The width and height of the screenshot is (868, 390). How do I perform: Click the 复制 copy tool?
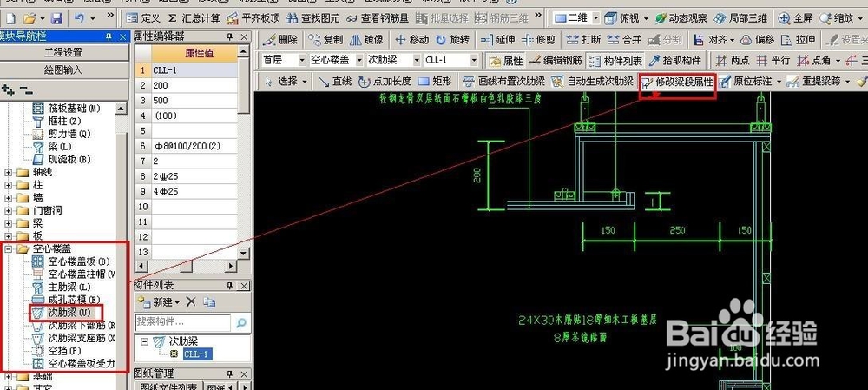coord(326,40)
